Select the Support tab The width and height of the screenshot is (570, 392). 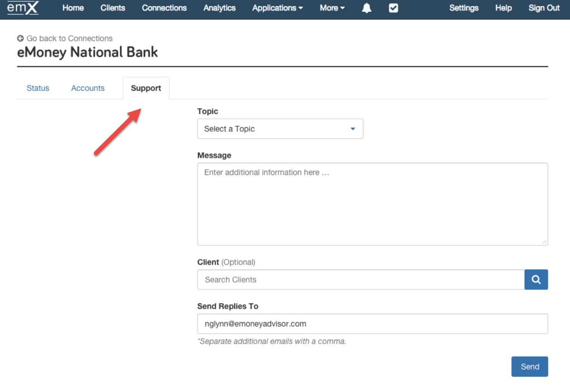(146, 88)
